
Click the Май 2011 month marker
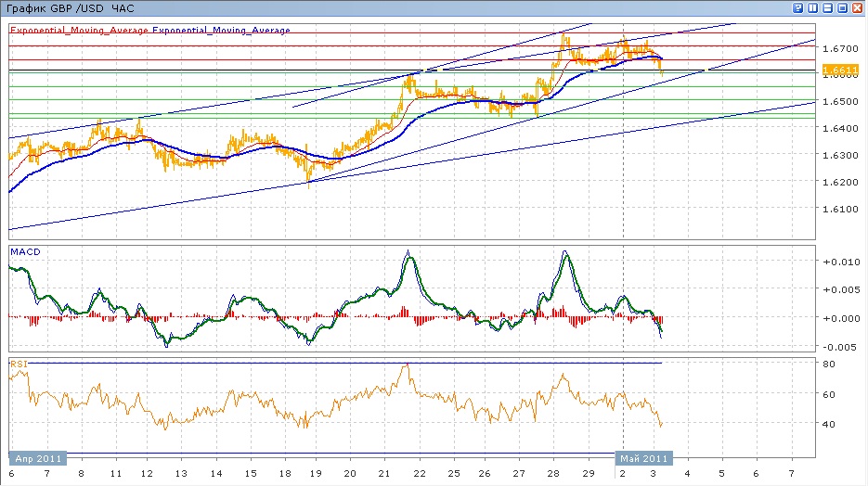click(x=642, y=457)
